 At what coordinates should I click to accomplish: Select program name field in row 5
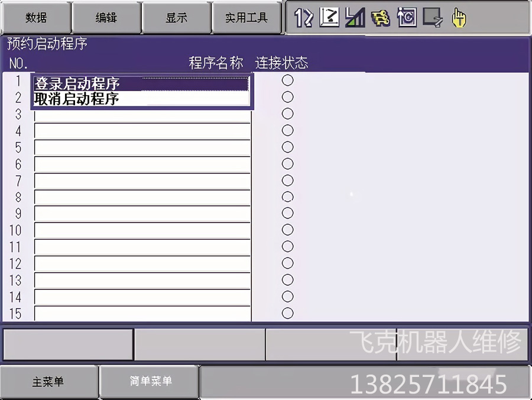142,148
